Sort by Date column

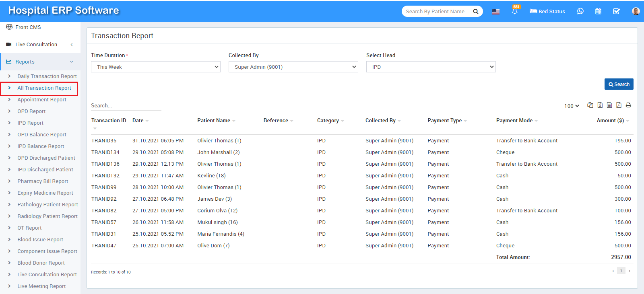(140, 120)
